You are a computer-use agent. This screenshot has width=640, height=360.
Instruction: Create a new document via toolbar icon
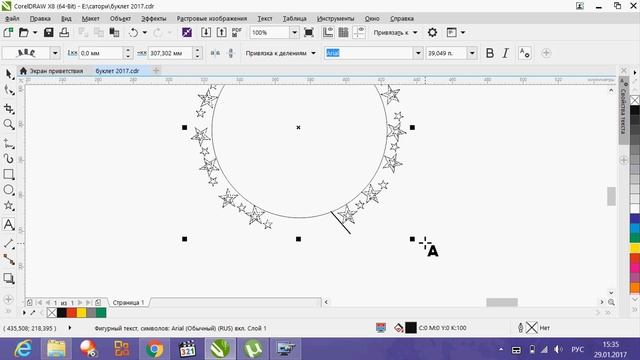pos(8,32)
